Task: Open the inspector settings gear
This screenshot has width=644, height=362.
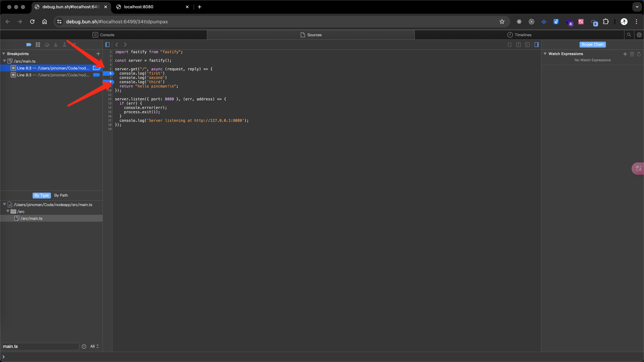Action: tap(639, 35)
